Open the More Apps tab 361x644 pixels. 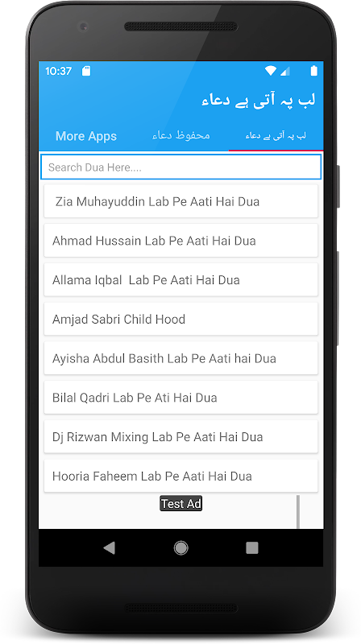86,136
